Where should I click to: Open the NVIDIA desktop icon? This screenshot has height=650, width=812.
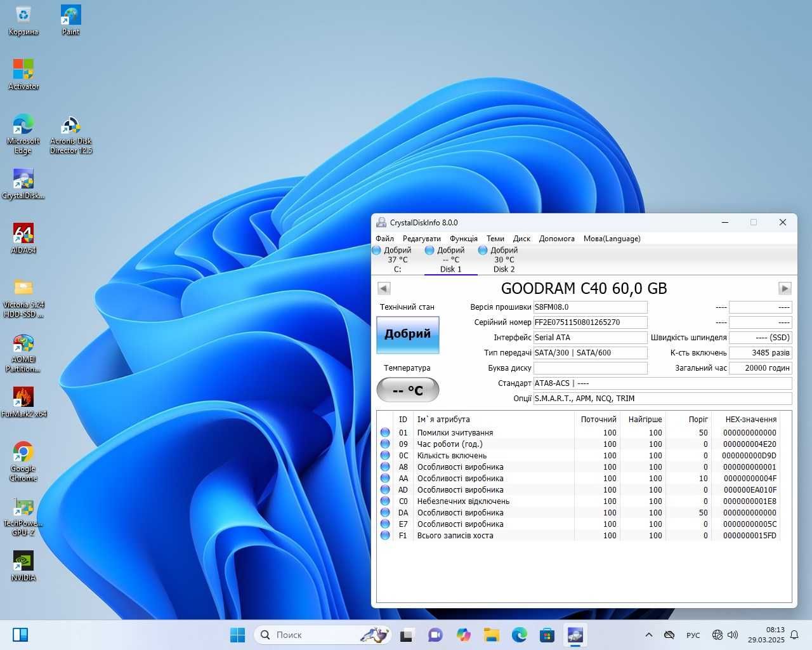[23, 566]
